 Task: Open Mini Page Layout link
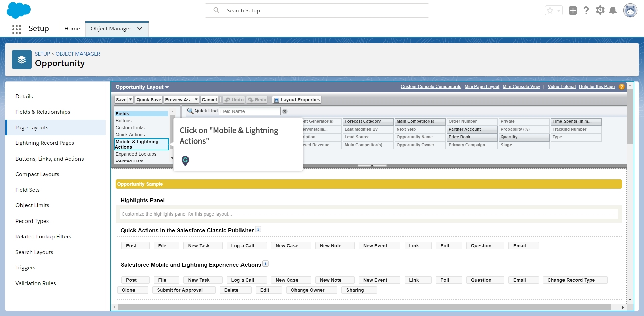pos(482,87)
